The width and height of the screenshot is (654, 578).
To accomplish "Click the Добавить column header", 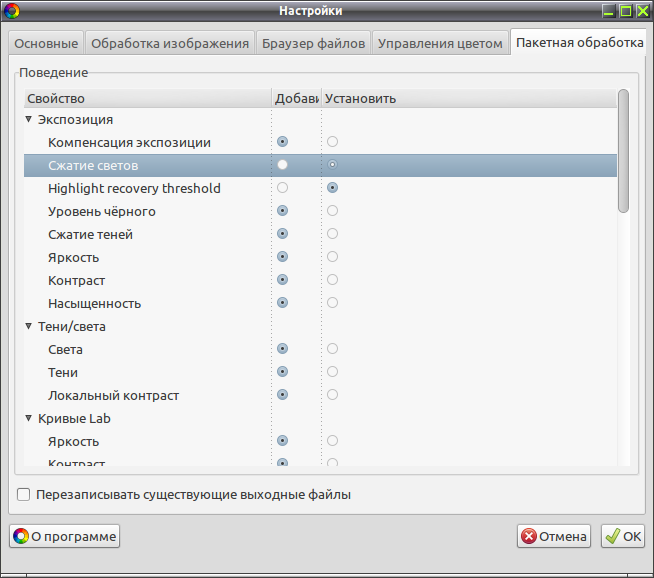I will click(x=297, y=98).
